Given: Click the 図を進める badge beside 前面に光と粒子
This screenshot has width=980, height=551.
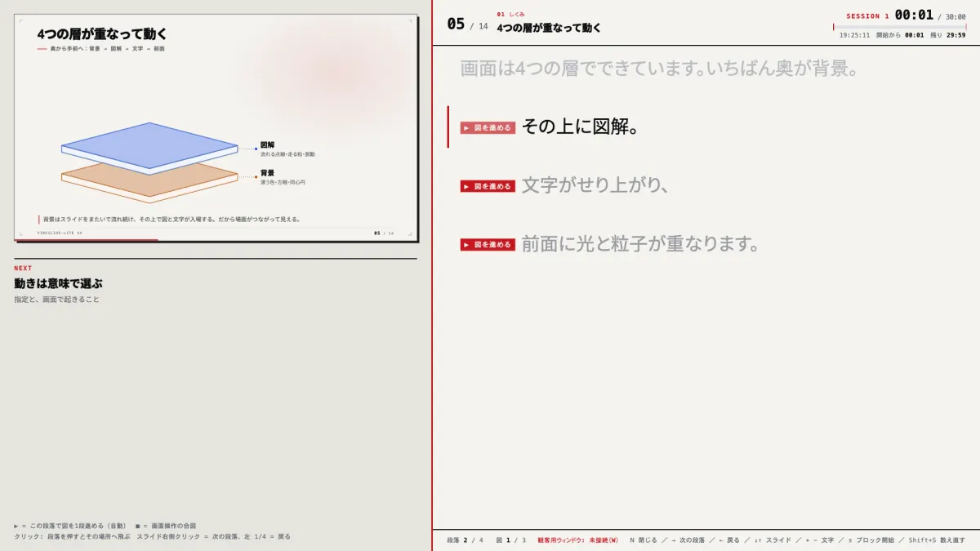Looking at the screenshot, I should (x=488, y=245).
